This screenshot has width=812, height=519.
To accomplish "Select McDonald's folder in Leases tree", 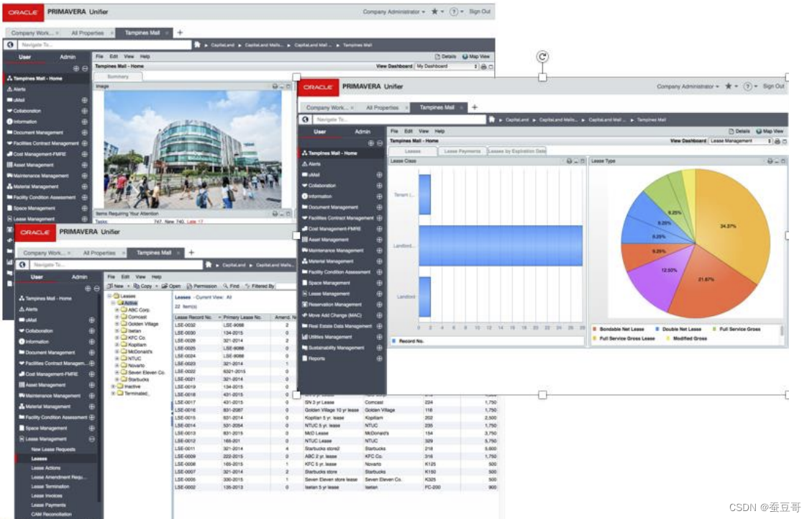I will coord(140,351).
